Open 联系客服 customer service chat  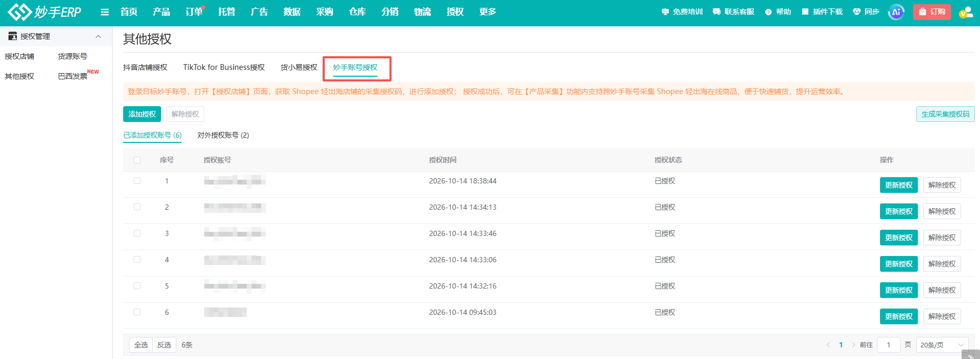point(733,12)
